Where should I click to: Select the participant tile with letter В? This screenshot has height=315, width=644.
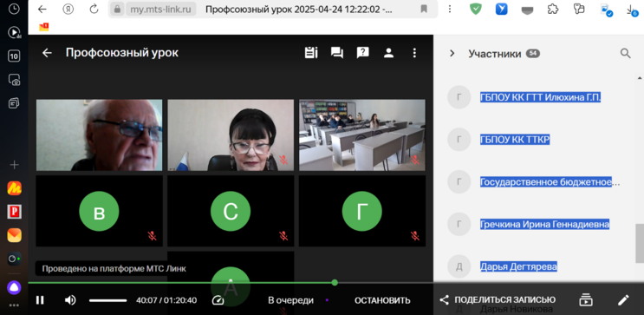click(x=100, y=212)
